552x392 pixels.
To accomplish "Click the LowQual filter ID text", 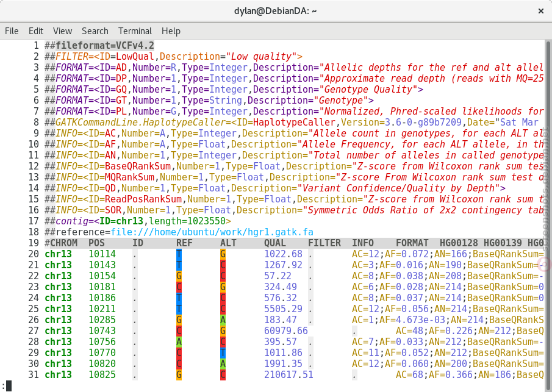I will coord(135,56).
